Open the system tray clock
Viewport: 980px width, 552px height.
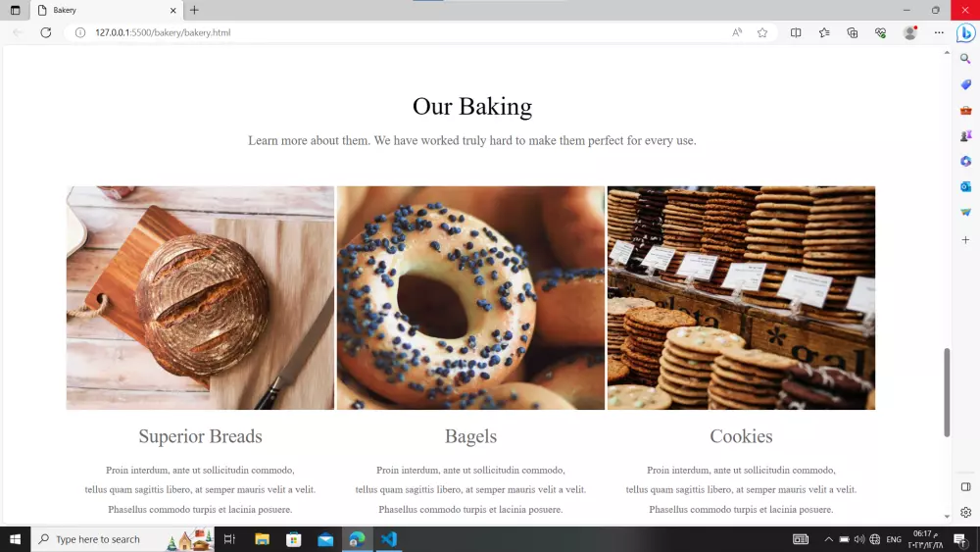pos(928,539)
